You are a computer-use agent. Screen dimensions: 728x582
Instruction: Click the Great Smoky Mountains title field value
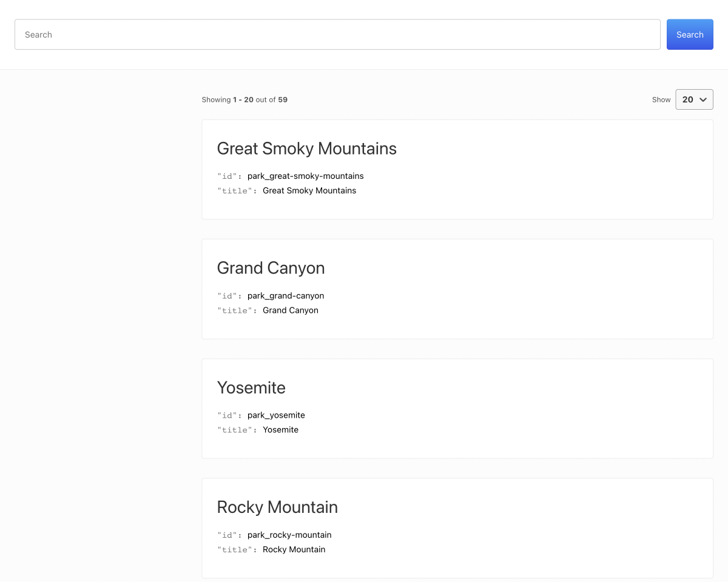[309, 190]
